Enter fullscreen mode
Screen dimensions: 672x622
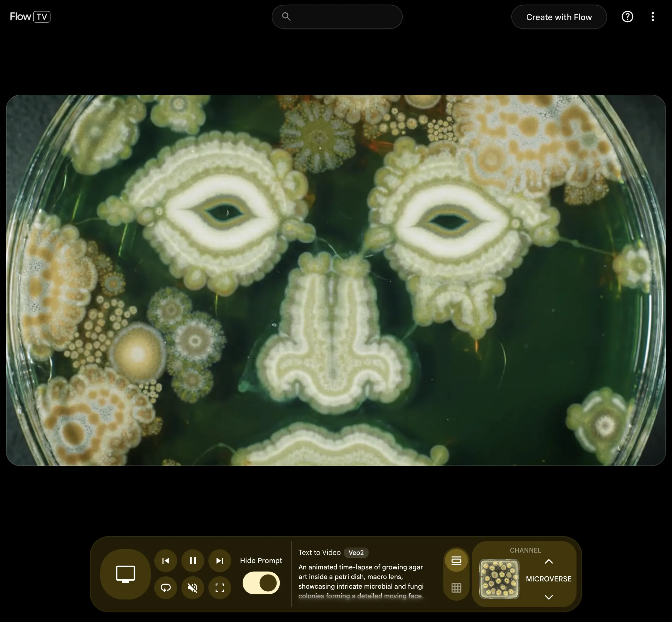tap(219, 588)
